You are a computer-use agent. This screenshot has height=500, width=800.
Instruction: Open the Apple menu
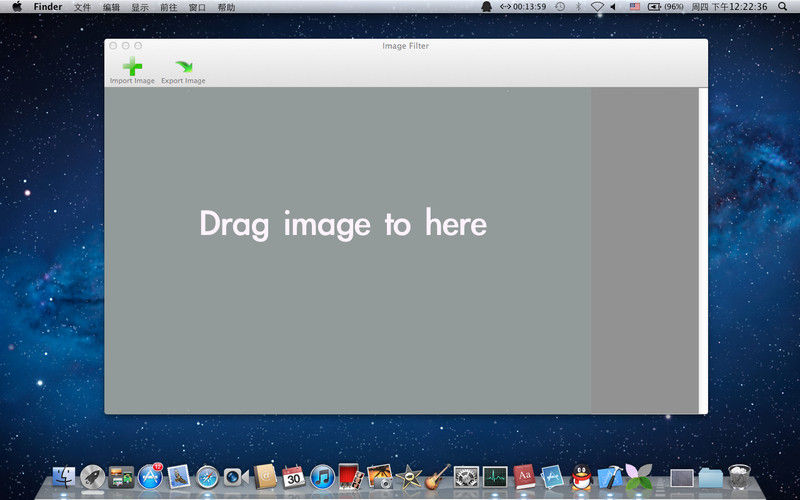17,7
